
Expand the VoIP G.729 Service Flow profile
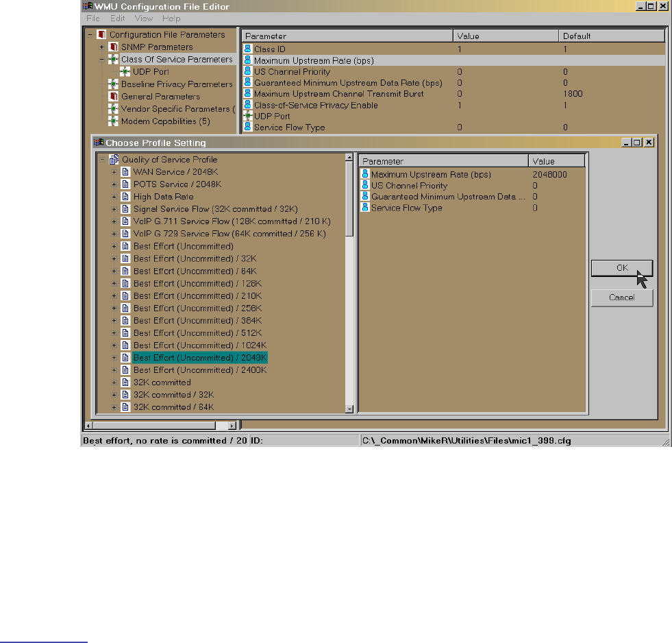coord(114,234)
